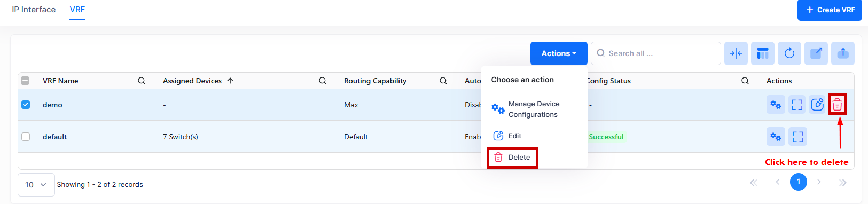868x204 pixels.
Task: Click the demo VRF name cell
Action: 52,105
